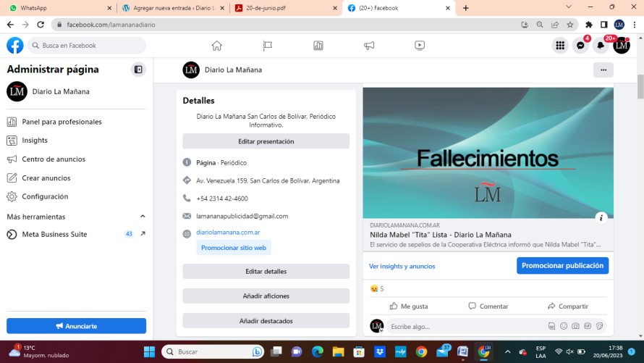Collapse the Administrar página sidebar
This screenshot has width=644, height=363.
tap(138, 70)
